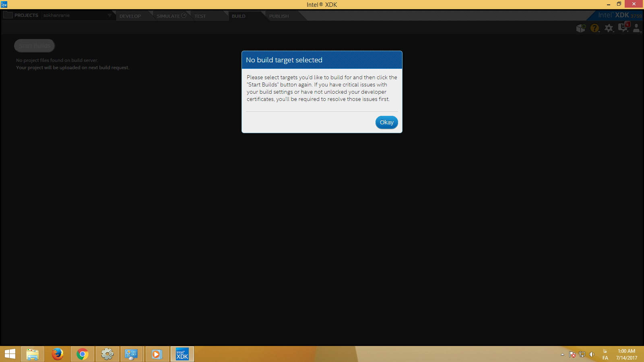The width and height of the screenshot is (644, 362).
Task: Click 'Your project will be uploaded' message
Action: (72, 68)
